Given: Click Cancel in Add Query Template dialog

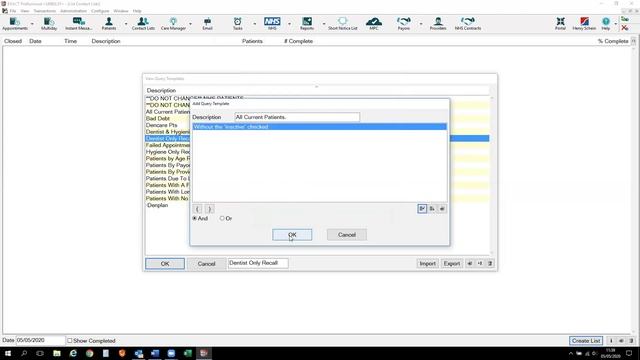Looking at the screenshot, I should [x=347, y=235].
